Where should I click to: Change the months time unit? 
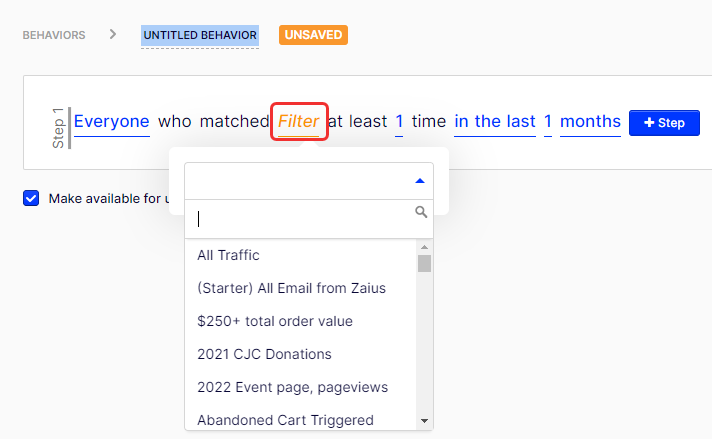pyautogui.click(x=590, y=122)
